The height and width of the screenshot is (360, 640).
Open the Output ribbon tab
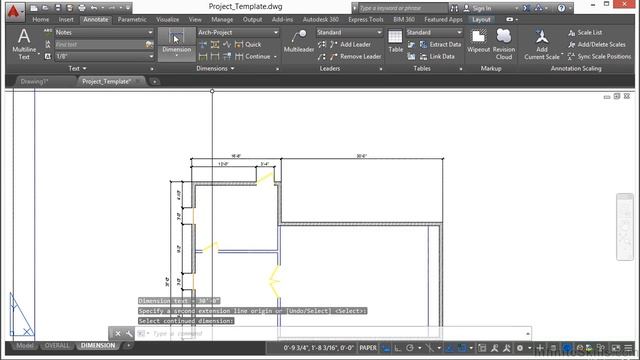252,19
